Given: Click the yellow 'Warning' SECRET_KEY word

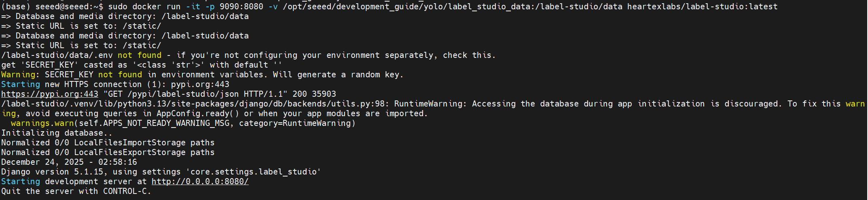Looking at the screenshot, I should pos(19,75).
